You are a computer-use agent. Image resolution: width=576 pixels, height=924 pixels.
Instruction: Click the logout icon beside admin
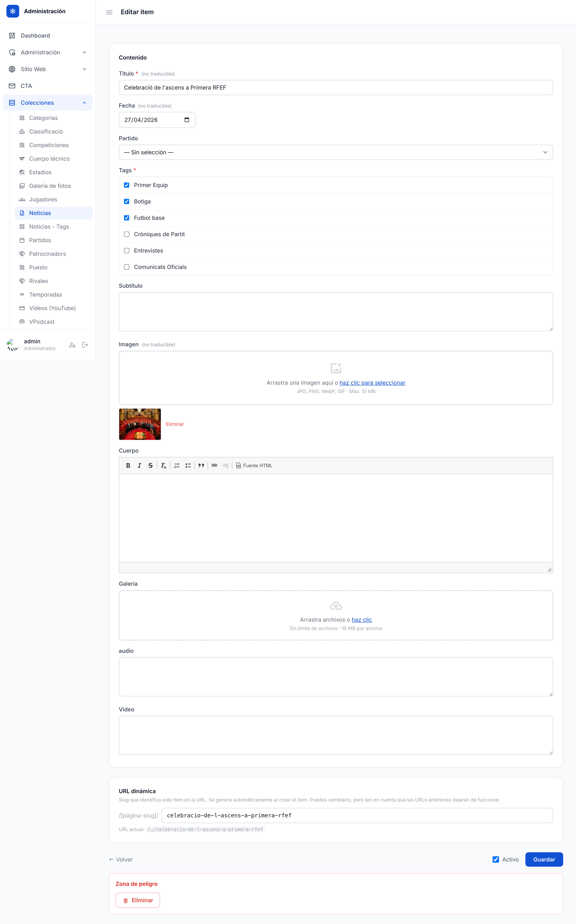tap(85, 345)
